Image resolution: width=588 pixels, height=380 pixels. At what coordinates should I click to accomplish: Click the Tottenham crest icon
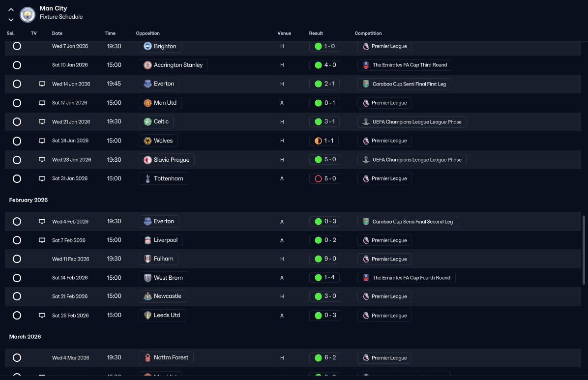click(148, 178)
